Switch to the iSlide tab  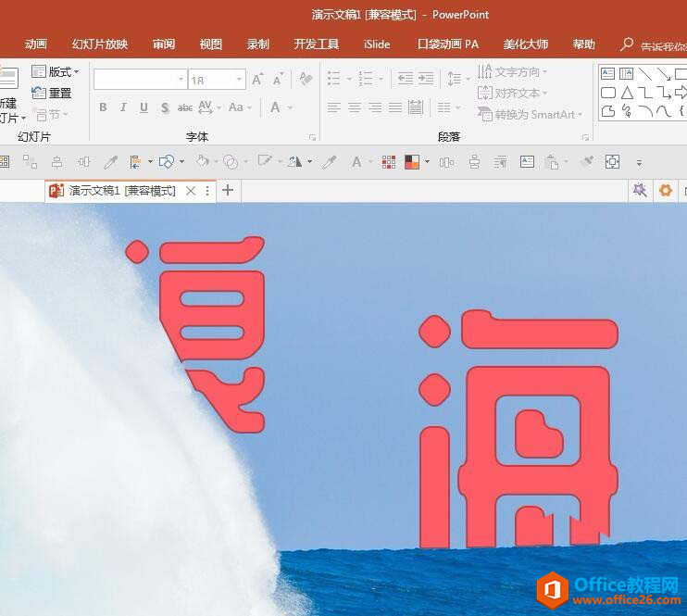(x=377, y=44)
